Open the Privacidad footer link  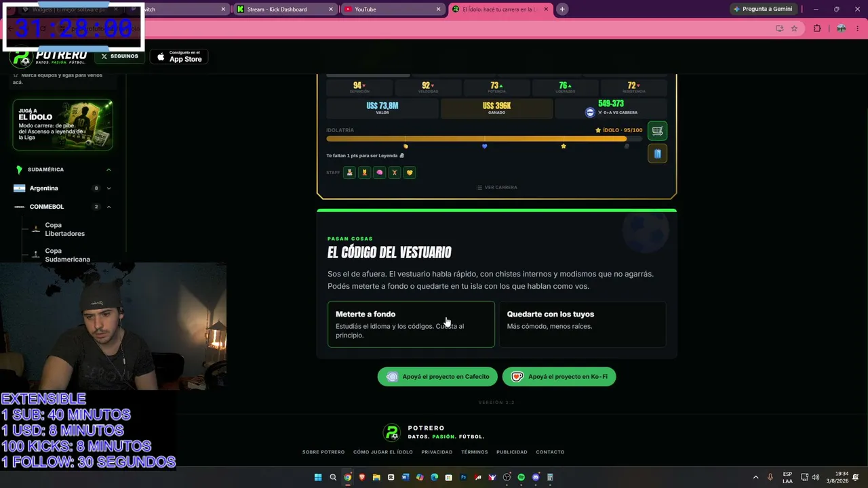[437, 452]
